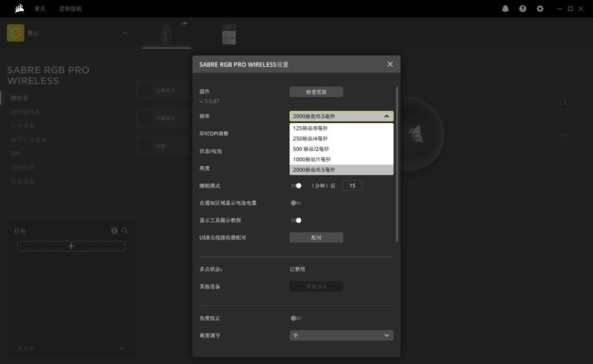Image resolution: width=593 pixels, height=364 pixels.
Task: Add a new task with plus button
Action: [70, 246]
